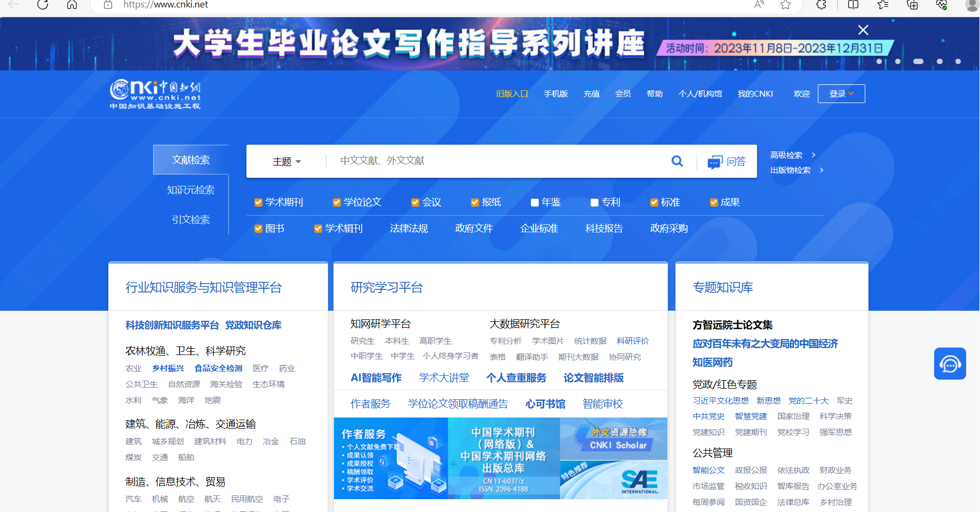Image resolution: width=980 pixels, height=512 pixels.
Task: Toggle 图书 checkbox
Action: click(x=258, y=229)
